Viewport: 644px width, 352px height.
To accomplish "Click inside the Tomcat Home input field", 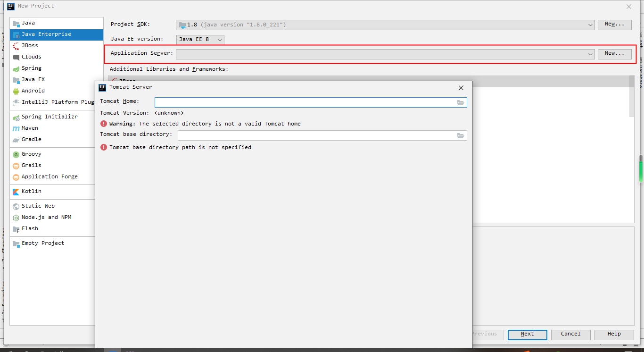I will pos(306,102).
